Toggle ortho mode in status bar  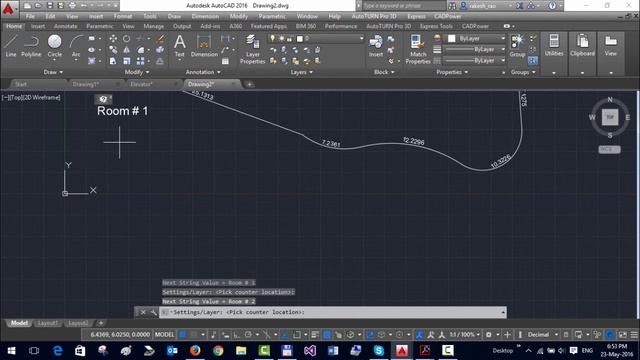(237, 335)
